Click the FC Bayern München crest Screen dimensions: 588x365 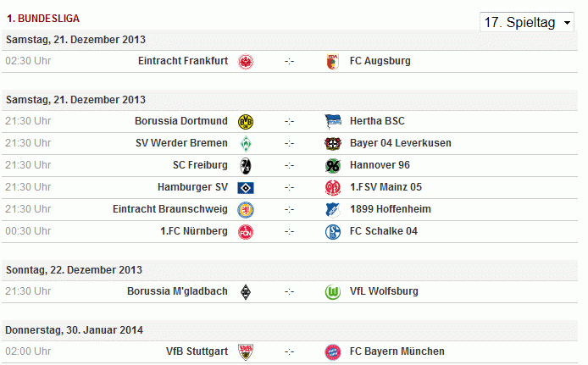click(x=332, y=351)
